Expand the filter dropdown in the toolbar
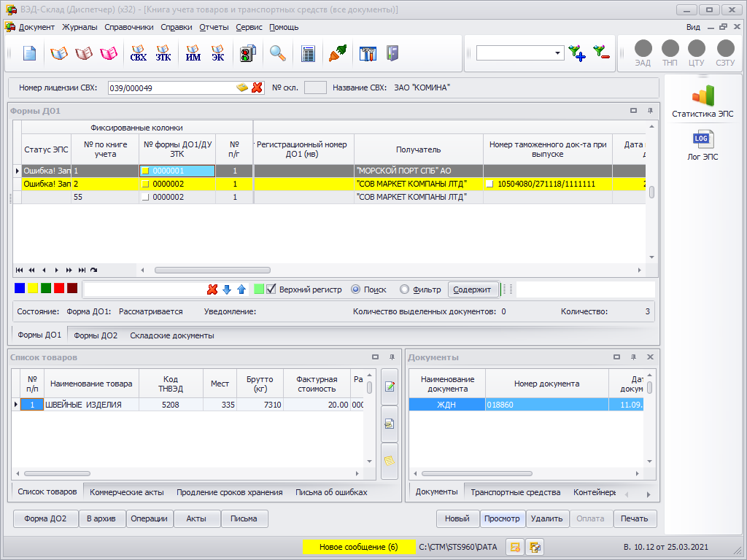747x560 pixels. 557,53
